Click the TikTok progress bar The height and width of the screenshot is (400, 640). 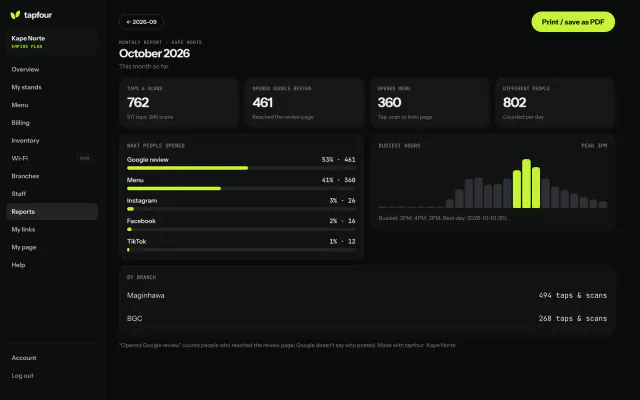(x=241, y=250)
